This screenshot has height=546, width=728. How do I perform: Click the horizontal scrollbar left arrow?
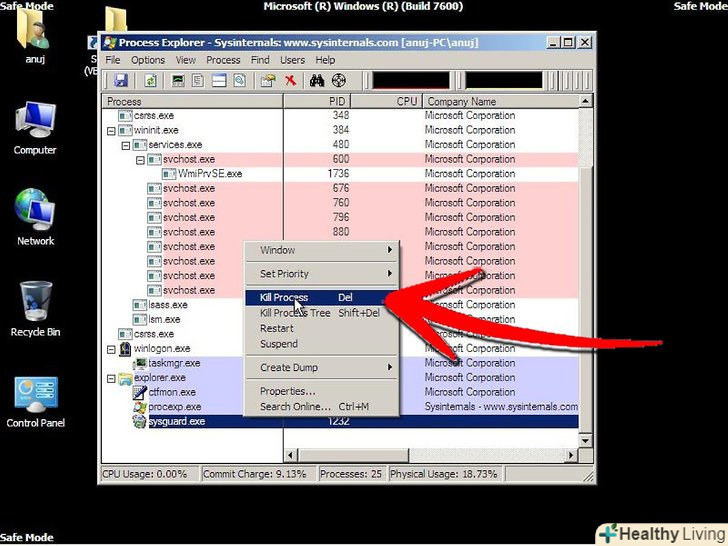pos(291,455)
